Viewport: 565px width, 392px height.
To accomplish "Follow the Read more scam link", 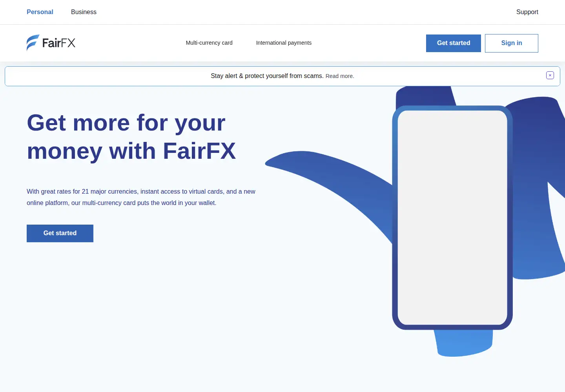I will point(340,76).
